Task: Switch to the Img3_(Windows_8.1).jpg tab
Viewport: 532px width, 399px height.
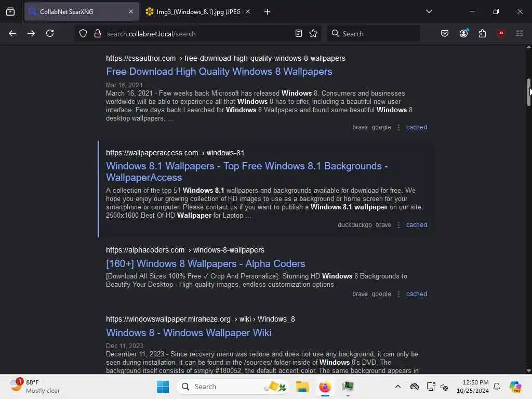Action: (198, 11)
